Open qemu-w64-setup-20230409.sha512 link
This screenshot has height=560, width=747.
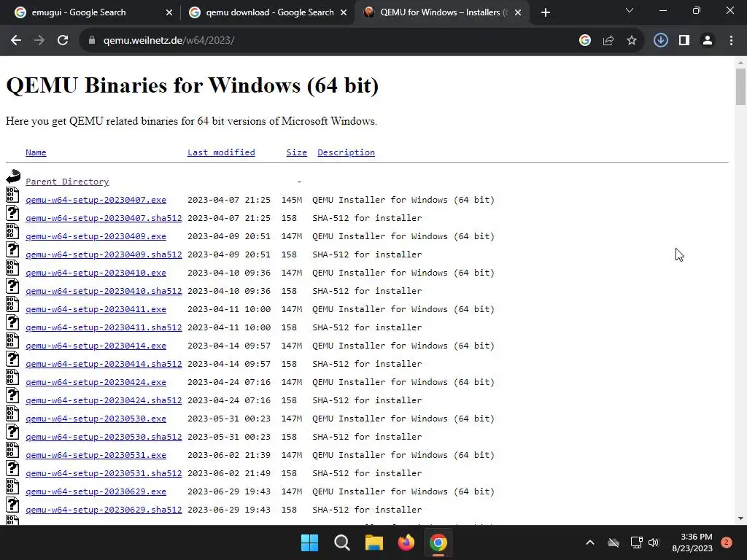pos(104,254)
